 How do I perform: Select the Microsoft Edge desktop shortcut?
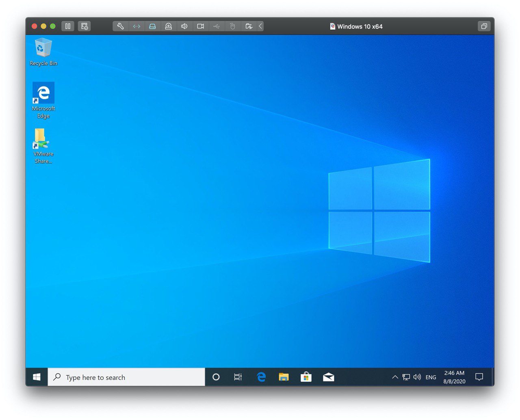[x=43, y=100]
